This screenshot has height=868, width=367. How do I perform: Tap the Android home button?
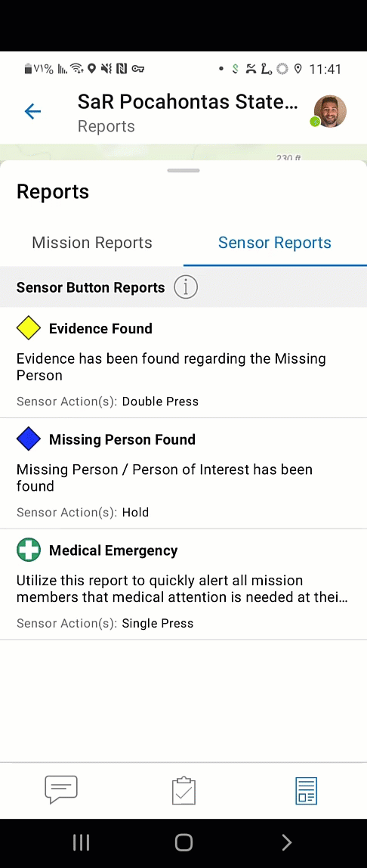click(183, 842)
